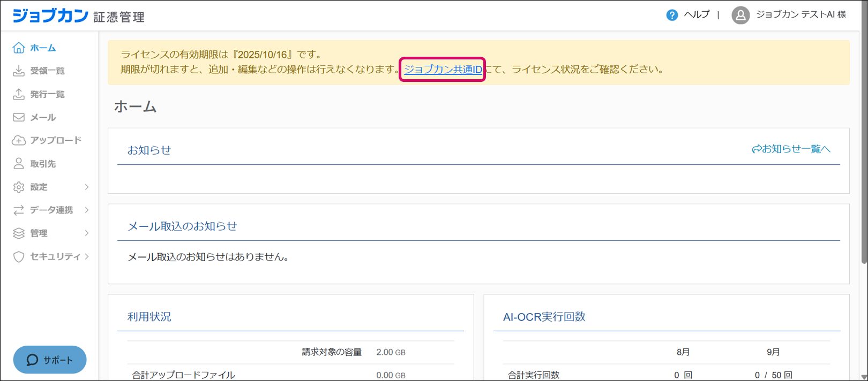This screenshot has height=381, width=868.
Task: Open the 発行一覧 upload icon
Action: (x=19, y=94)
